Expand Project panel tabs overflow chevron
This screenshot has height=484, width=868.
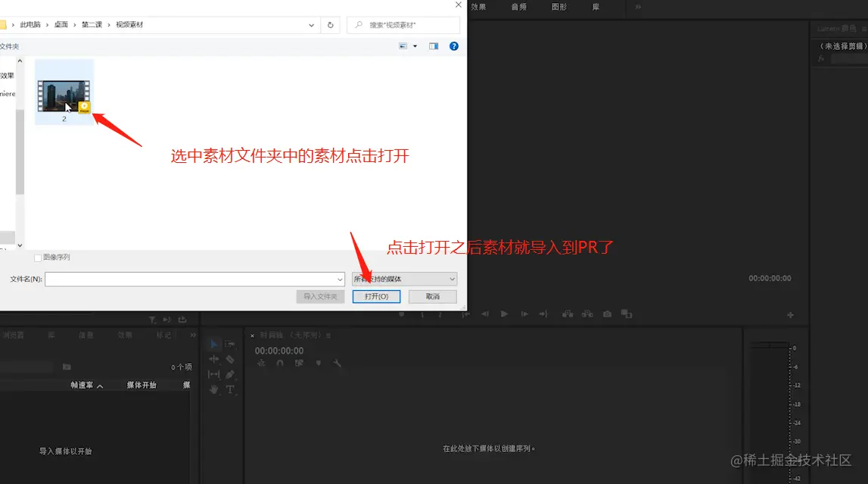tap(193, 335)
